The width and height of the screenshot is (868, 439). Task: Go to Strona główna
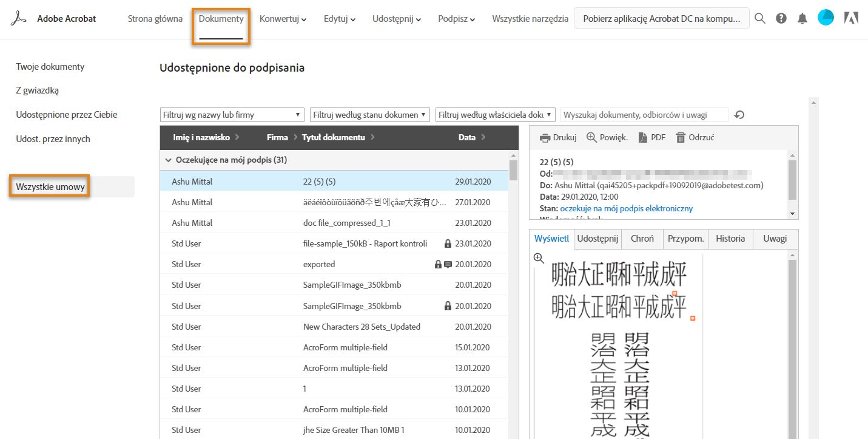pyautogui.click(x=155, y=19)
